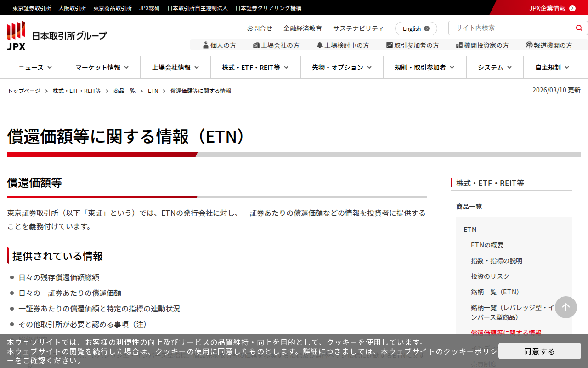Open 商品一覧 in breadcrumb

tap(124, 91)
